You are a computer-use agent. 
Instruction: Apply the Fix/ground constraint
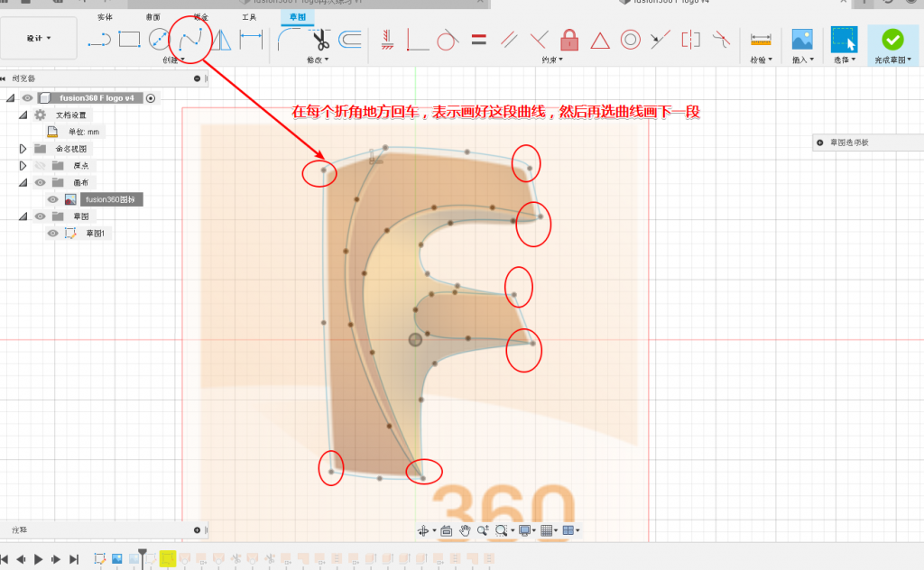point(387,40)
